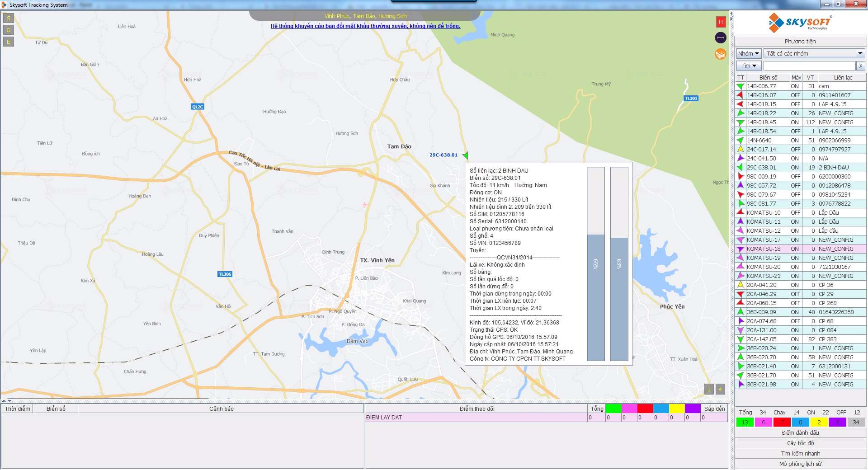Viewport: 868px width, 470px height.
Task: Click yellow status filter showing 2
Action: [819, 422]
